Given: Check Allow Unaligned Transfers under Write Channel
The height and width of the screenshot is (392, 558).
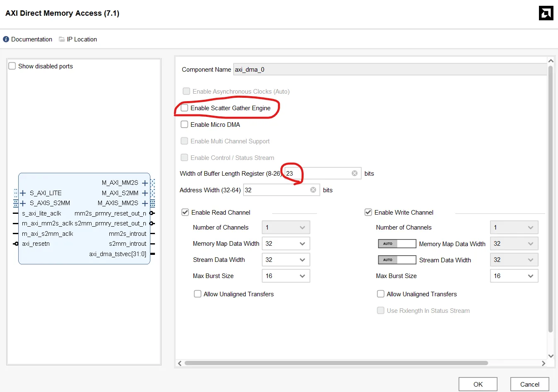Looking at the screenshot, I should [x=381, y=294].
